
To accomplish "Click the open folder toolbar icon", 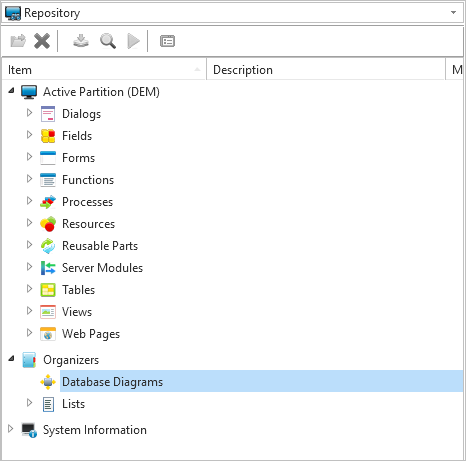I will (18, 41).
